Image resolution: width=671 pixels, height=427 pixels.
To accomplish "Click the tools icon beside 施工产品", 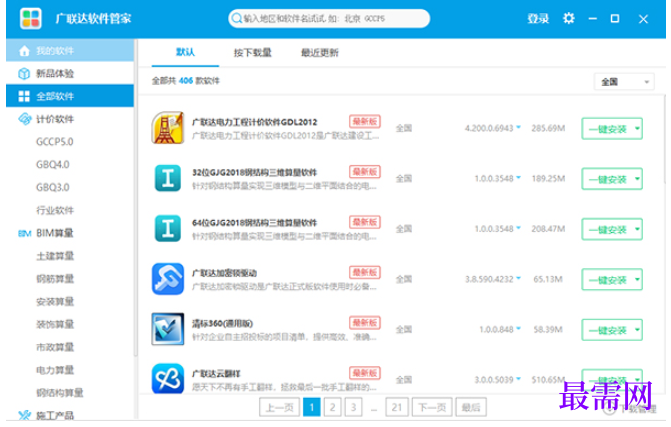I will [x=25, y=415].
